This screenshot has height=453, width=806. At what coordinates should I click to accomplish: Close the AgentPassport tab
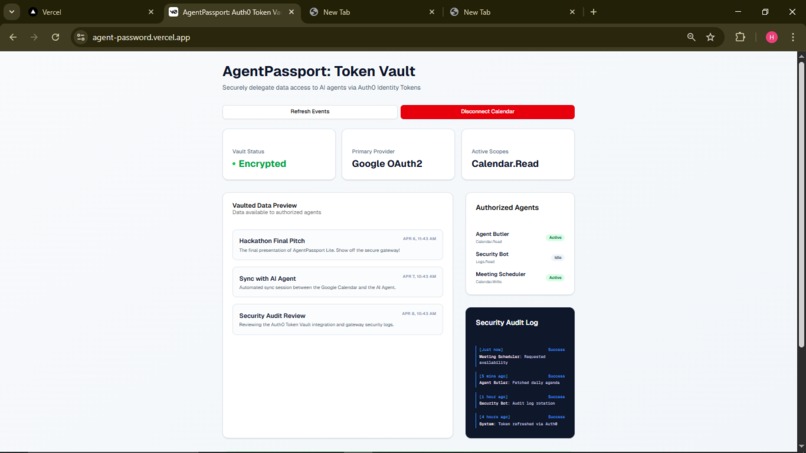(291, 12)
